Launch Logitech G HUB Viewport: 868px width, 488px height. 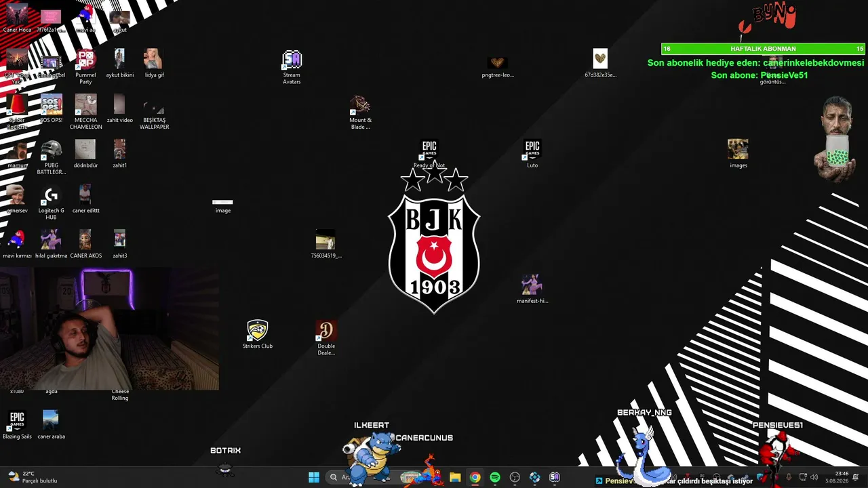click(51, 203)
